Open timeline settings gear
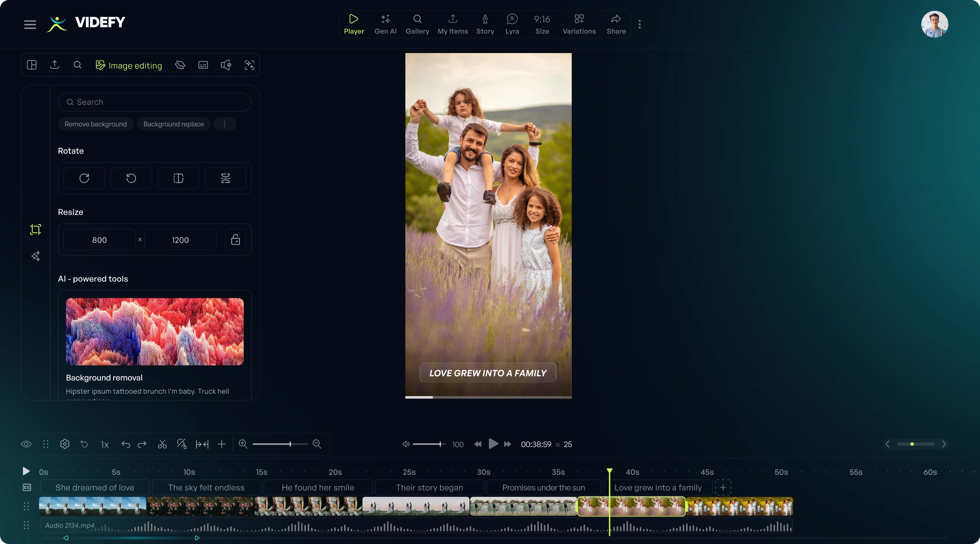Screen dimensions: 980x544 click(65, 444)
